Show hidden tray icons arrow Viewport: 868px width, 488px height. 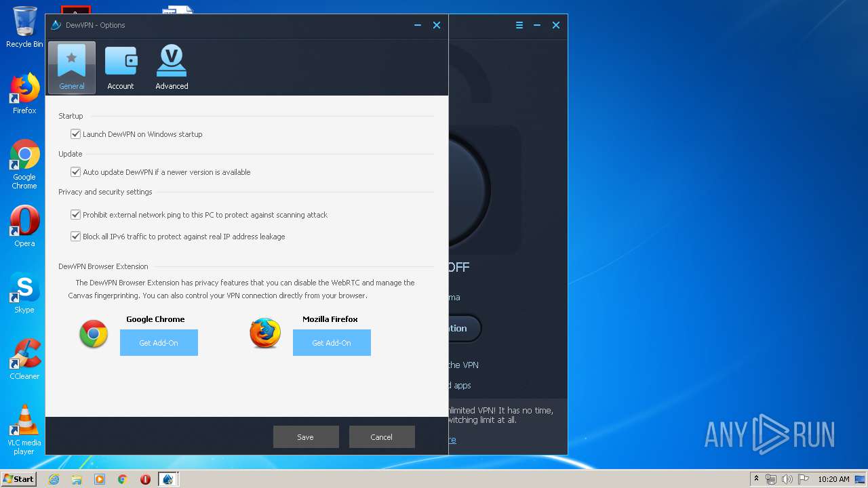(756, 479)
